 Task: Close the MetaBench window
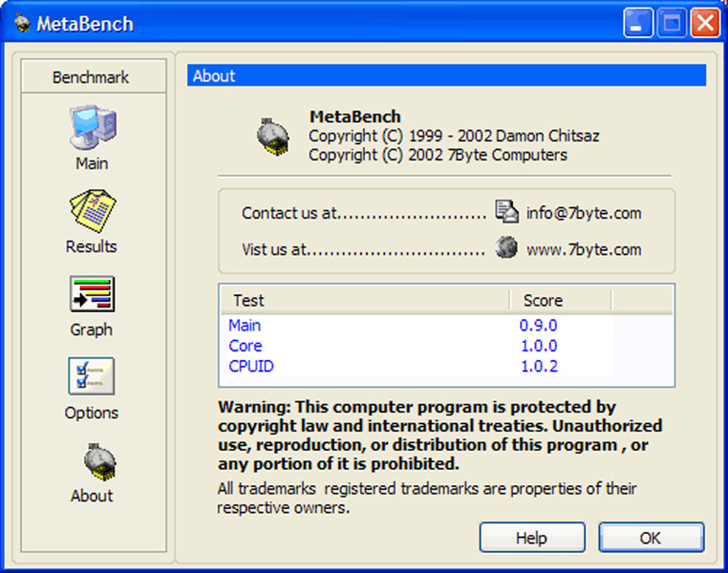[705, 22]
